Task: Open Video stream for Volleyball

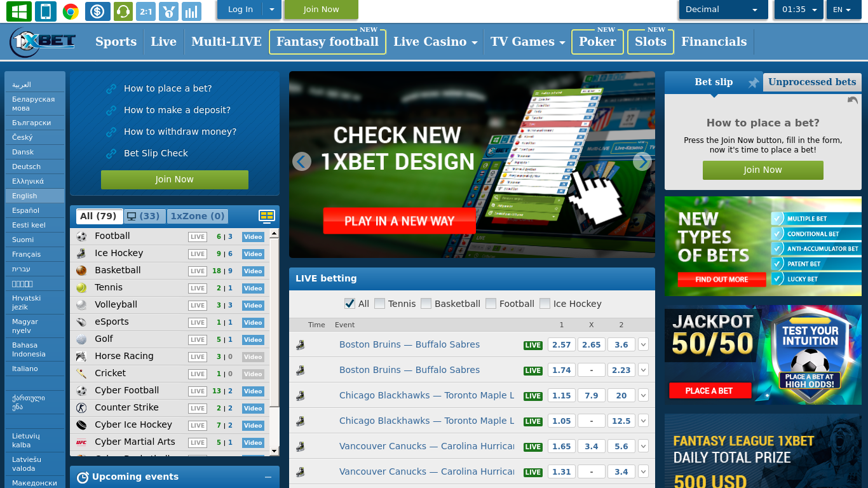Action: (x=253, y=306)
